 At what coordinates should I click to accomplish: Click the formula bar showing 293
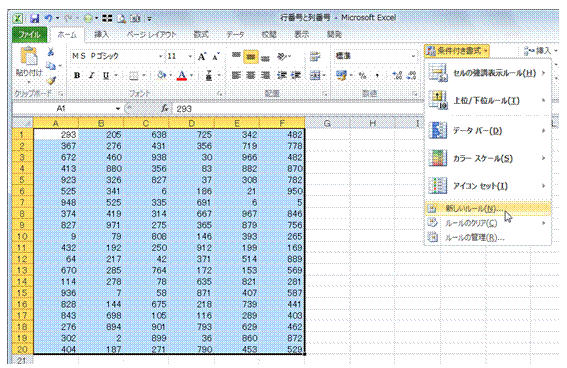298,108
